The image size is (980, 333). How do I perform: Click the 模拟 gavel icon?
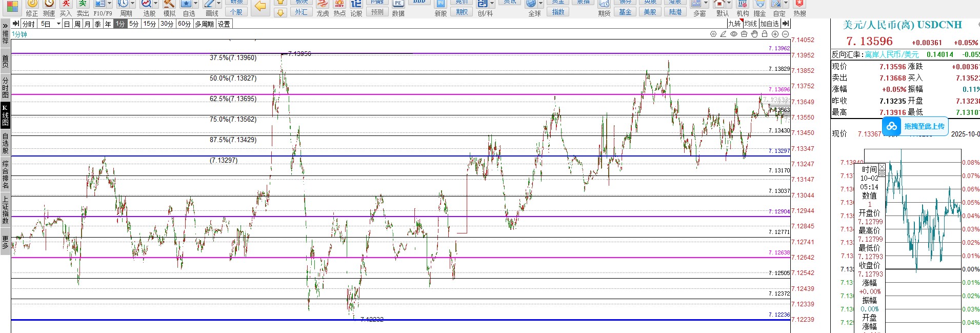click(x=169, y=4)
